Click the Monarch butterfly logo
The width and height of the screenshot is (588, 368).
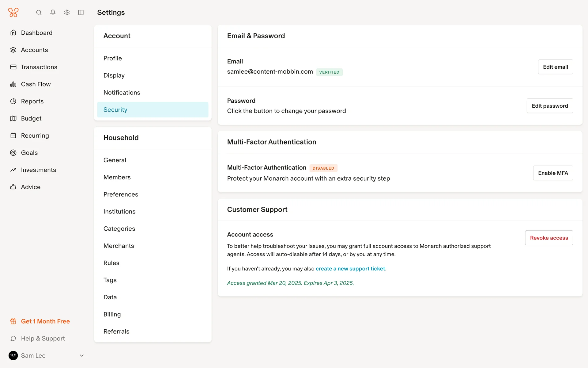point(13,13)
